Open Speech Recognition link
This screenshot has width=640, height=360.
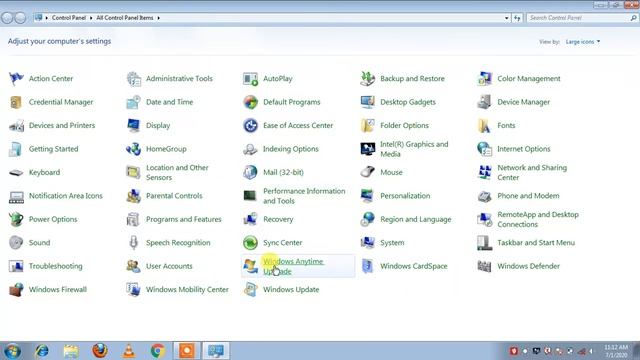(x=178, y=242)
